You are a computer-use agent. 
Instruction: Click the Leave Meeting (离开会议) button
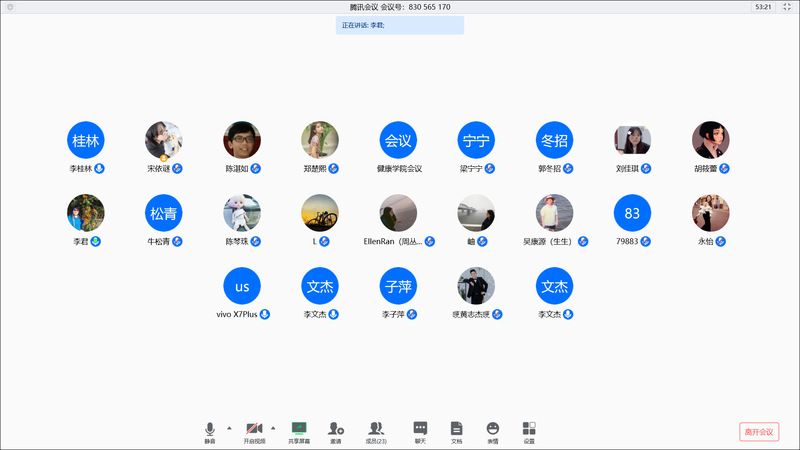pos(758,432)
